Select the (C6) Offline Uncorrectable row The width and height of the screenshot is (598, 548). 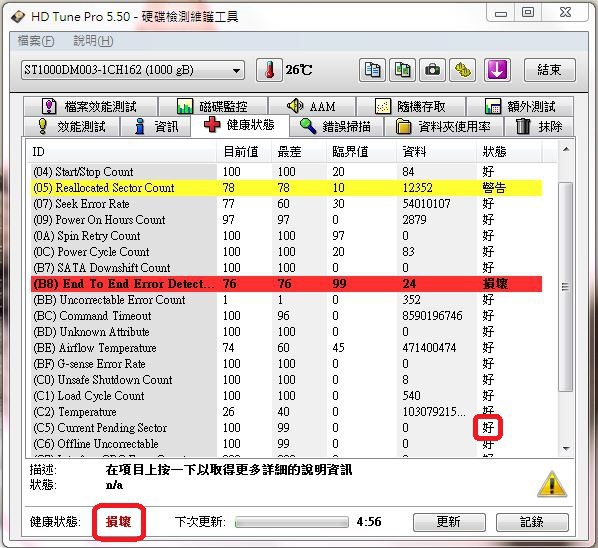coord(286,444)
